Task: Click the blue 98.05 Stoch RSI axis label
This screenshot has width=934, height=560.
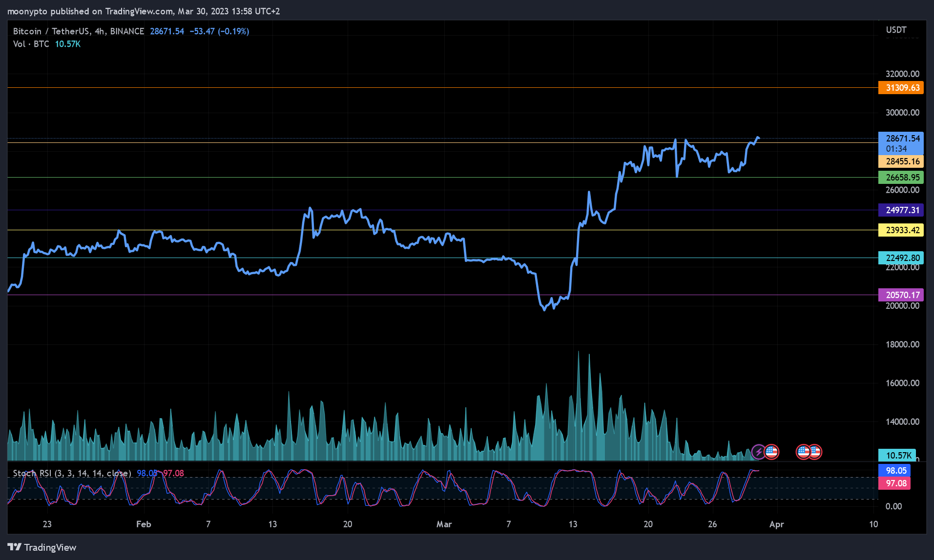Action: pos(894,471)
